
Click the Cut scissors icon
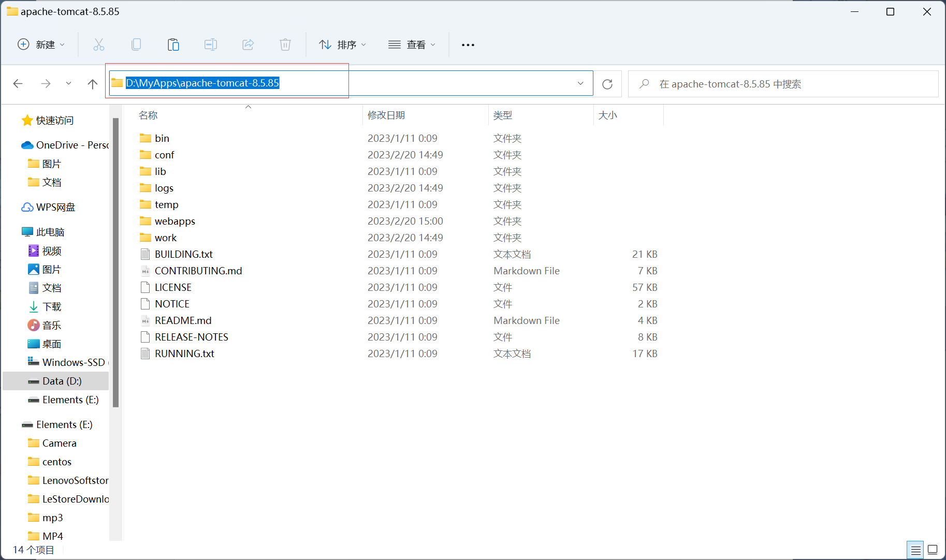tap(98, 45)
